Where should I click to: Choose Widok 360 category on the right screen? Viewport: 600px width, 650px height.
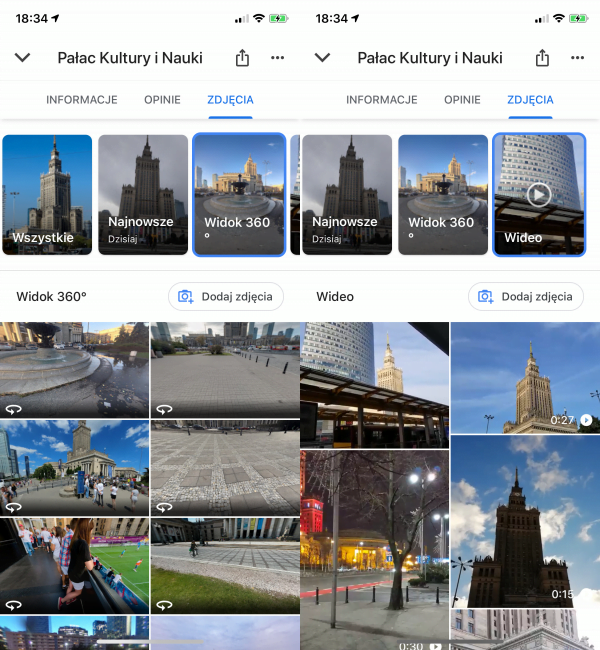[x=443, y=194]
